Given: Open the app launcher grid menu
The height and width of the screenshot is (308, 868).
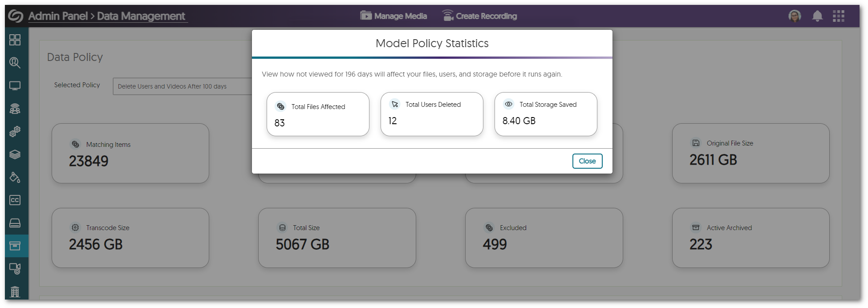Looking at the screenshot, I should click(x=839, y=16).
